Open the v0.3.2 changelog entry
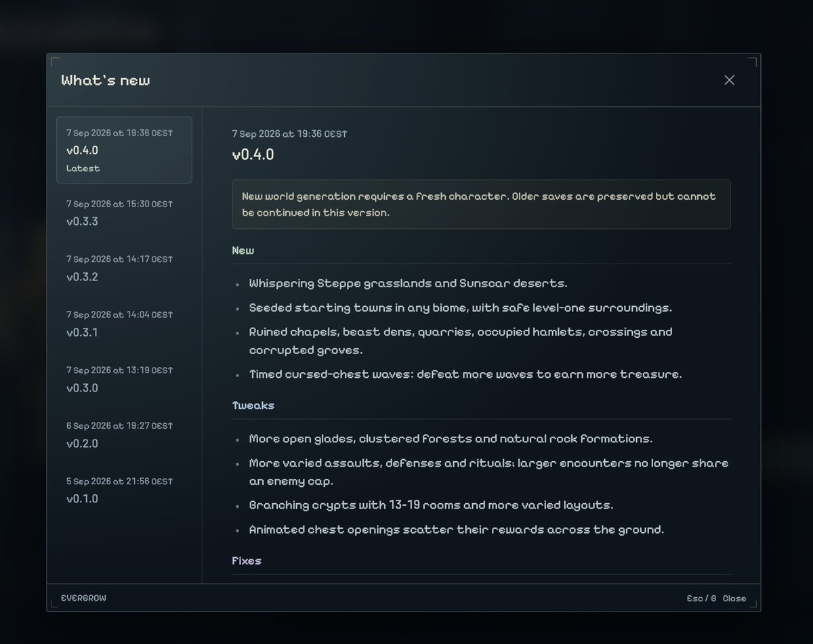Image resolution: width=813 pixels, height=644 pixels. point(124,268)
